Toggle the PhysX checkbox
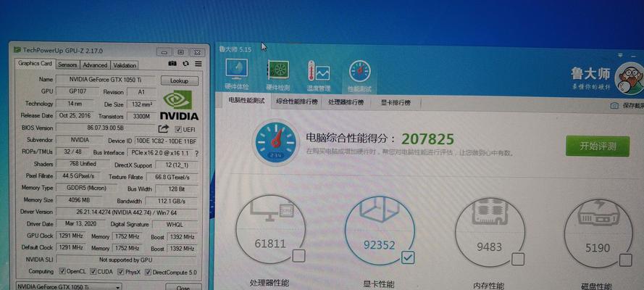This screenshot has height=290, width=644. click(x=121, y=272)
